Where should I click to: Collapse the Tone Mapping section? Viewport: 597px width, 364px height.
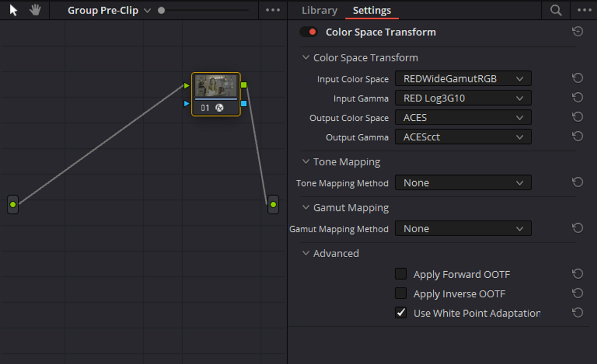point(306,162)
